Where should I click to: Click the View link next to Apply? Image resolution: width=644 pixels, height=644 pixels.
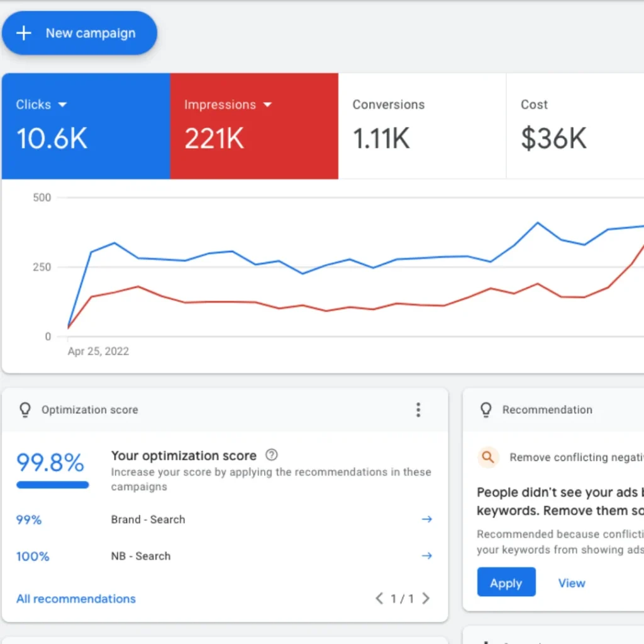pyautogui.click(x=571, y=583)
